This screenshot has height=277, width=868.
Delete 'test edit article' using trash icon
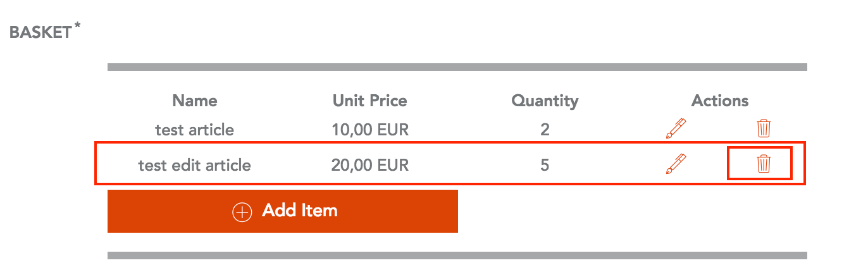[x=764, y=164]
